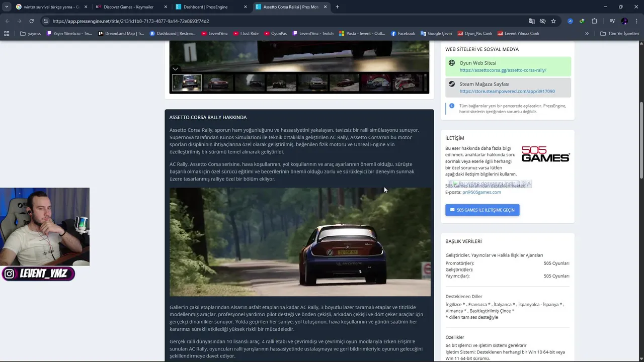Close the video download overlay
Viewport: 644px width, 362px height.
[529, 184]
